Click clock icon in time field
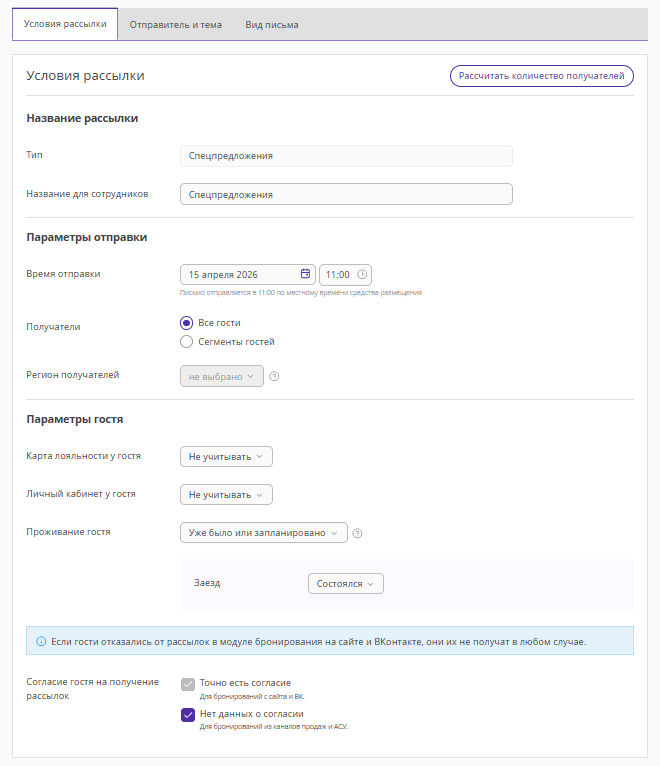The width and height of the screenshot is (660, 766). [x=362, y=274]
